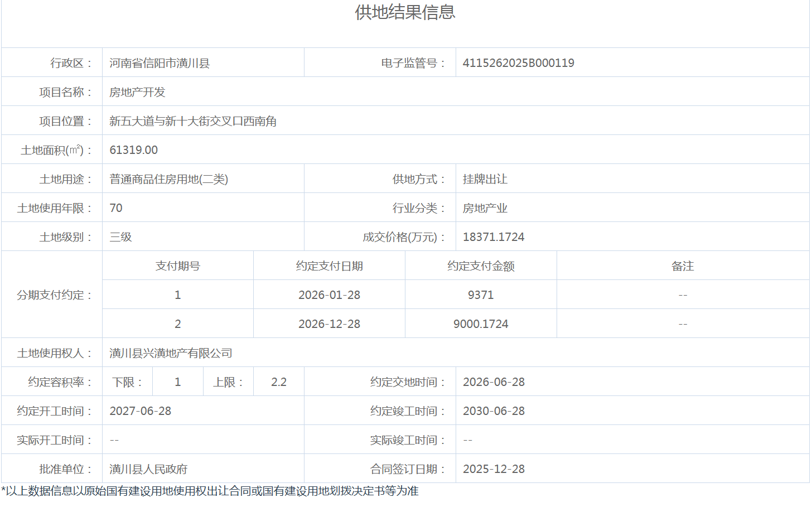Select the 行政区 field label
The width and height of the screenshot is (812, 507).
point(71,63)
